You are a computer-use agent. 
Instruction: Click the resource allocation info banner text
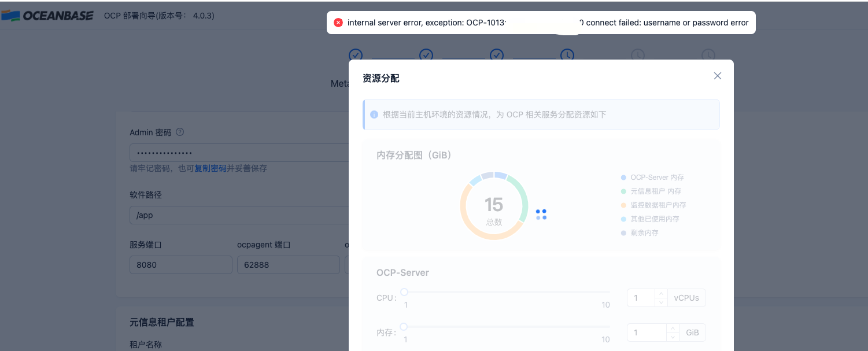click(494, 114)
